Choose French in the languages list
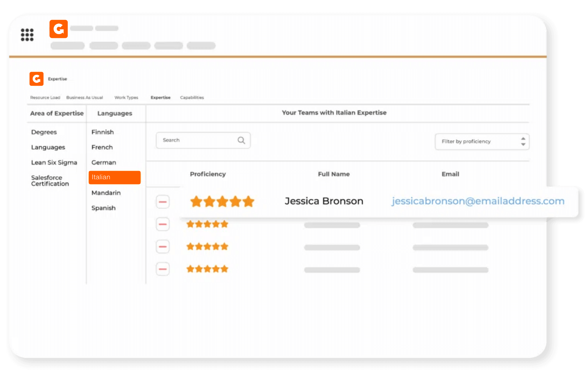 point(102,147)
